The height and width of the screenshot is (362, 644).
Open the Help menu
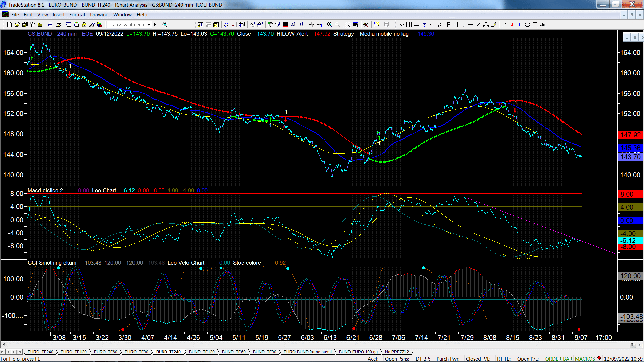(x=142, y=15)
